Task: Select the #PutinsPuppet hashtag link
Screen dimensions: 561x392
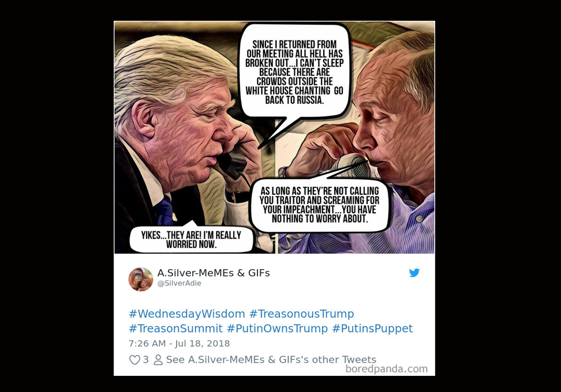Action: pyautogui.click(x=372, y=329)
